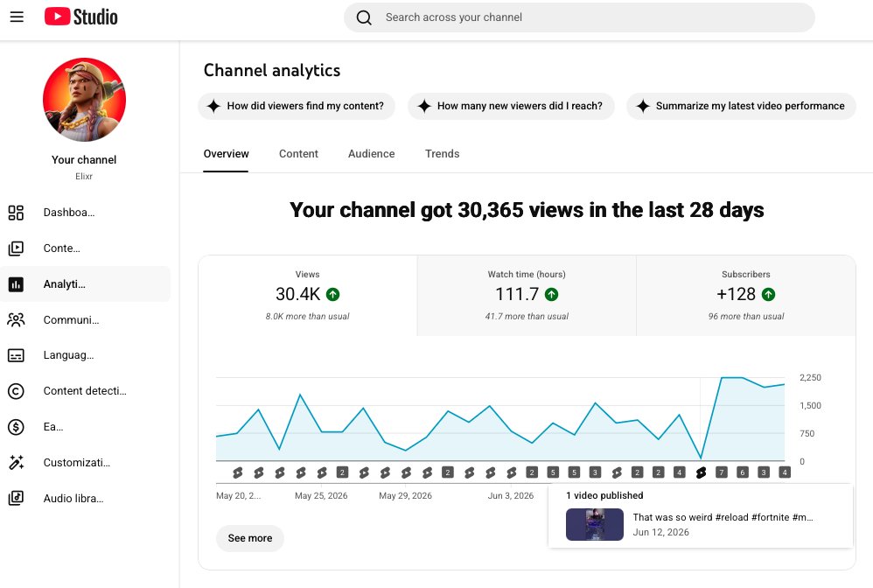Screen dimensions: 873x588
Task: Click in 'Search across your channel' field
Action: [x=579, y=17]
